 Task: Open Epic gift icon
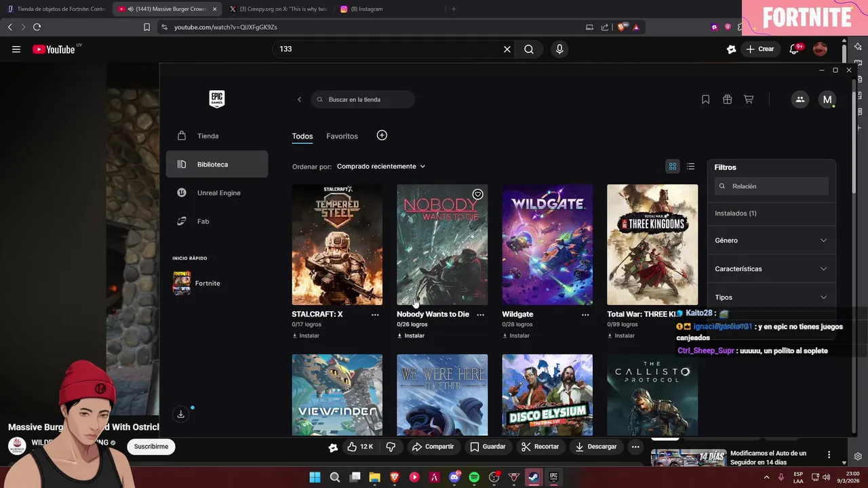(x=727, y=100)
